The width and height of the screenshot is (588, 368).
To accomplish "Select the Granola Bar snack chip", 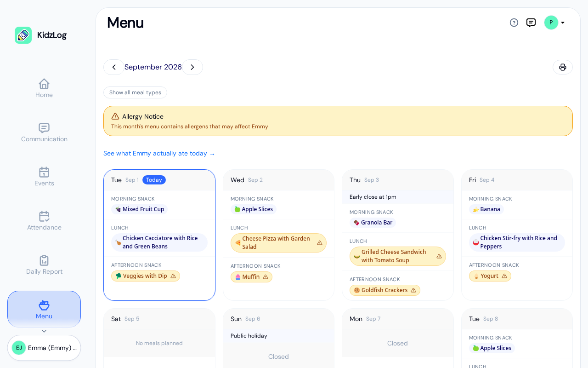I will coord(373,223).
